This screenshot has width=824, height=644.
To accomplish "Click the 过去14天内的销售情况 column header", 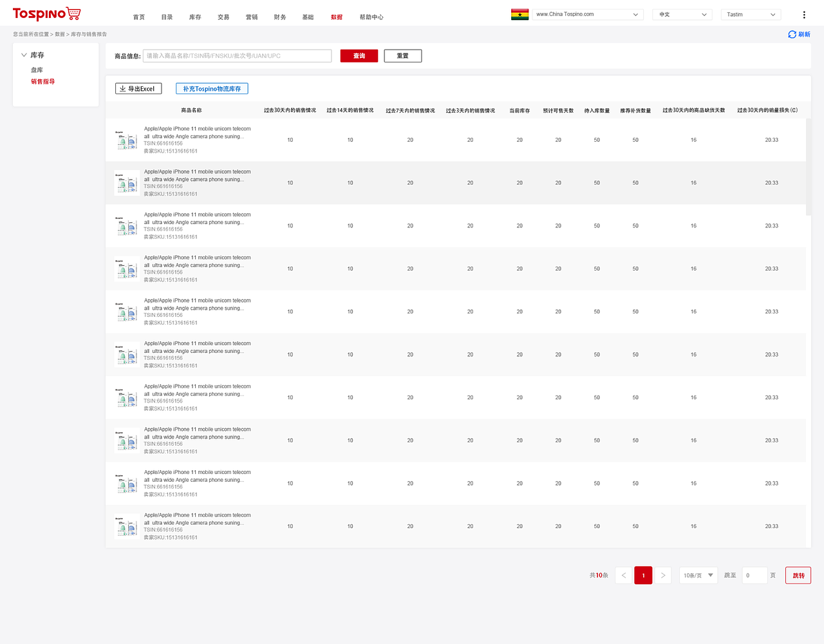I will [x=350, y=111].
